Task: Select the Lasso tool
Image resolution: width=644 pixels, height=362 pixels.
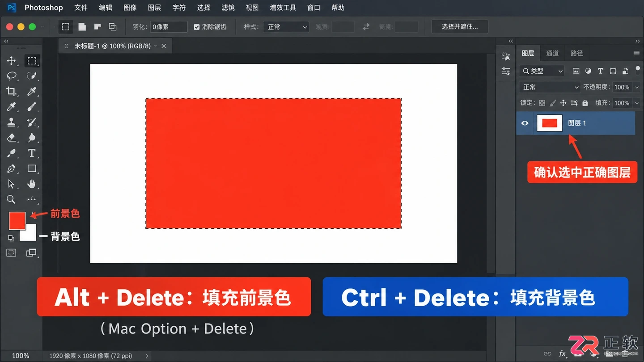Action: tap(11, 76)
